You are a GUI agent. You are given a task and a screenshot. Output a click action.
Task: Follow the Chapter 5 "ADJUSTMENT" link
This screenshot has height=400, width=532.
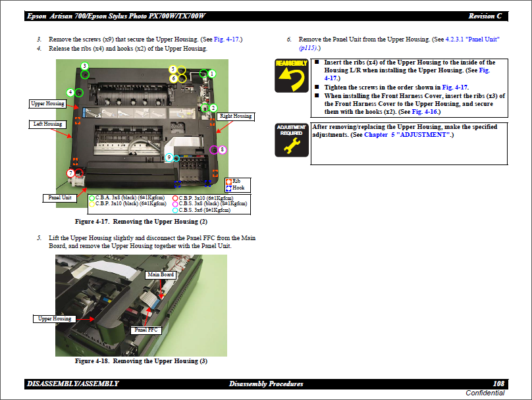click(408, 135)
